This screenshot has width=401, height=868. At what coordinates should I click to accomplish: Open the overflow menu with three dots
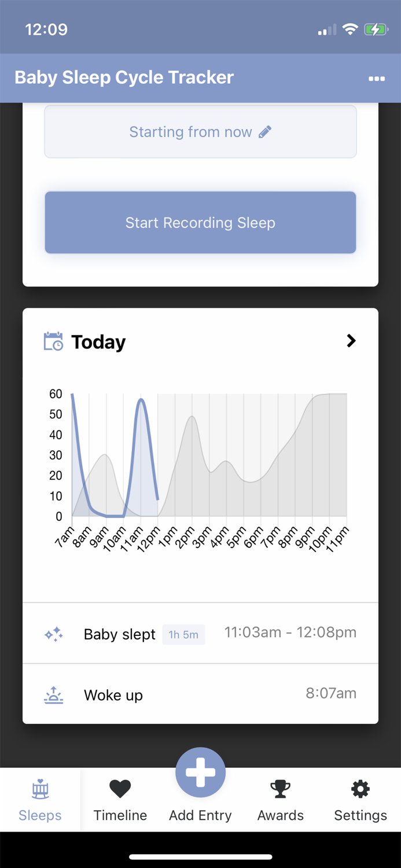377,78
